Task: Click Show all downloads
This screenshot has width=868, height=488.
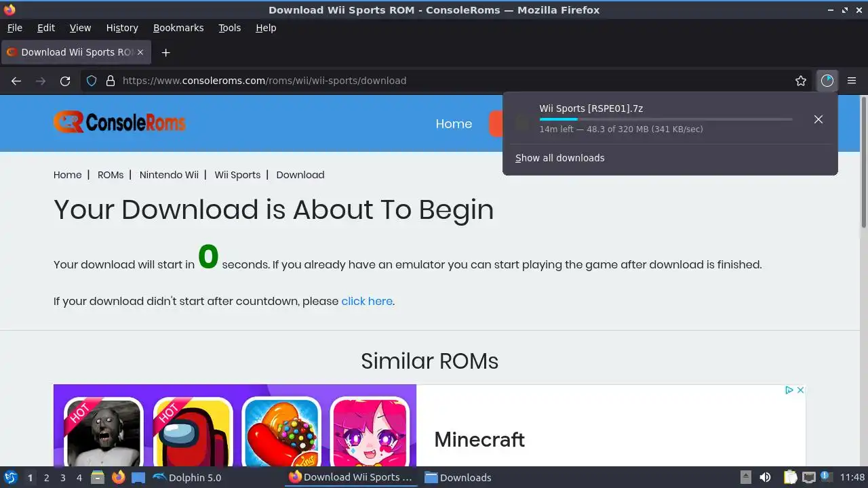Action: [x=560, y=158]
